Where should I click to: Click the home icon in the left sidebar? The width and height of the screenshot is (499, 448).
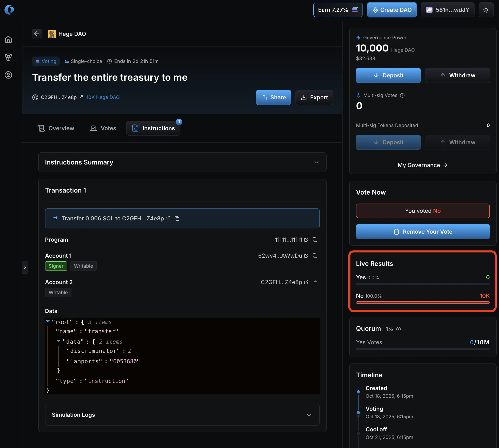point(8,40)
